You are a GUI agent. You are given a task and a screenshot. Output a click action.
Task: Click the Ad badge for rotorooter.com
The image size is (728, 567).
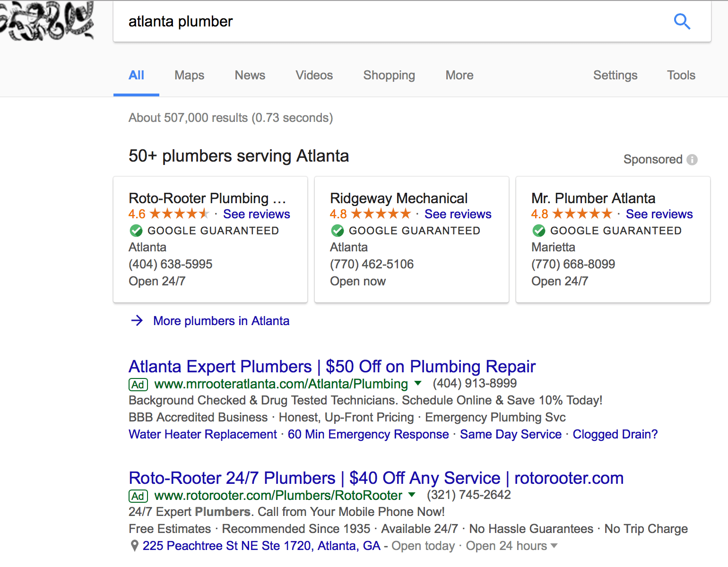click(138, 496)
